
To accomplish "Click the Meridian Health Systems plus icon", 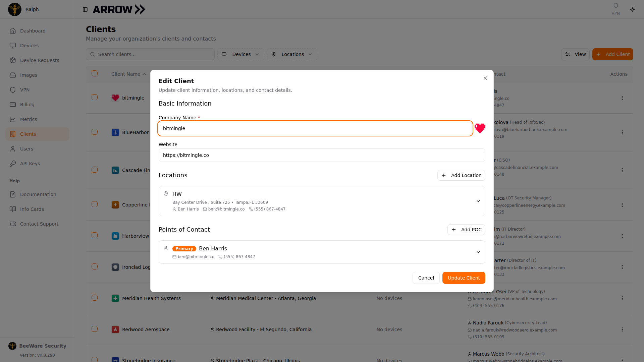I will point(115,298).
